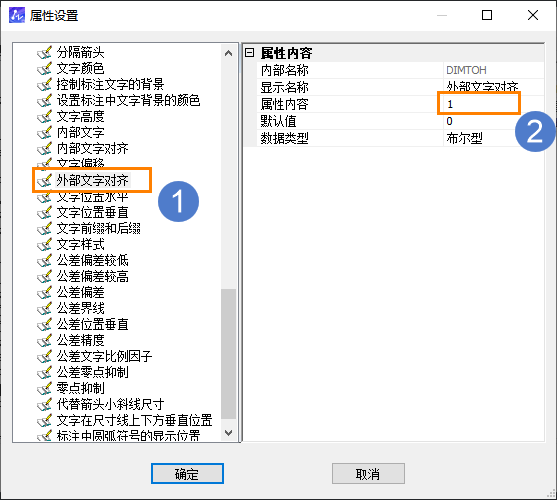The width and height of the screenshot is (557, 500).
Task: Select 代替箭头小斜线尺寸 item
Action: 110,404
